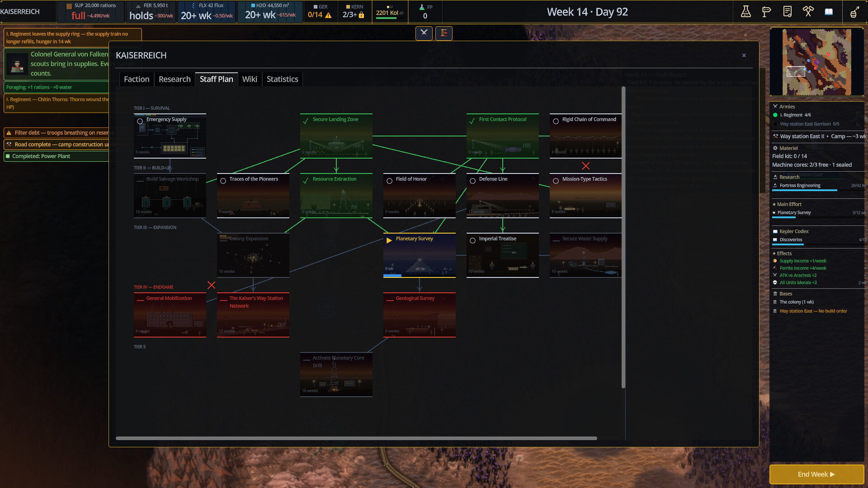868x488 pixels.
Task: Select the Field of Honor circle
Action: click(x=390, y=181)
